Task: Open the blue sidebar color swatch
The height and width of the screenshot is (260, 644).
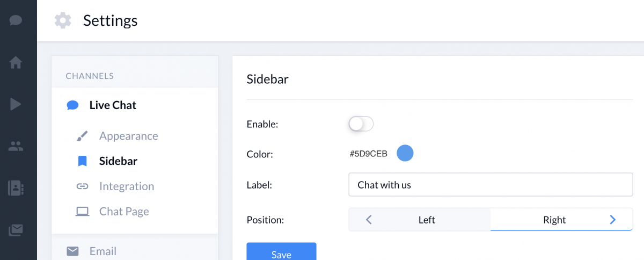Action: 405,153
